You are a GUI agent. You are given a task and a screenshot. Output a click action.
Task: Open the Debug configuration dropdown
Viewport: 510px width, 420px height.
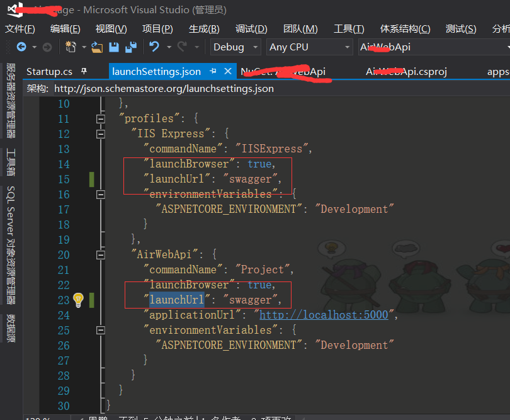point(235,47)
